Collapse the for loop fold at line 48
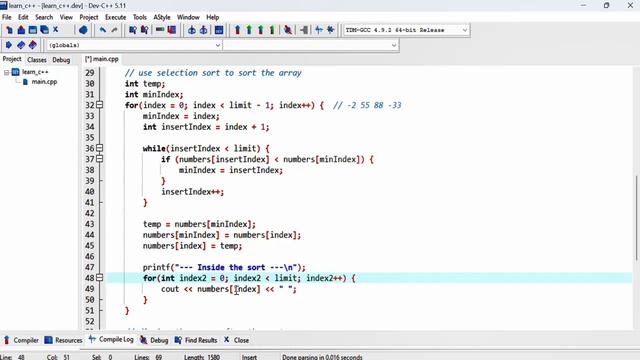Image resolution: width=640 pixels, height=360 pixels. 99,278
